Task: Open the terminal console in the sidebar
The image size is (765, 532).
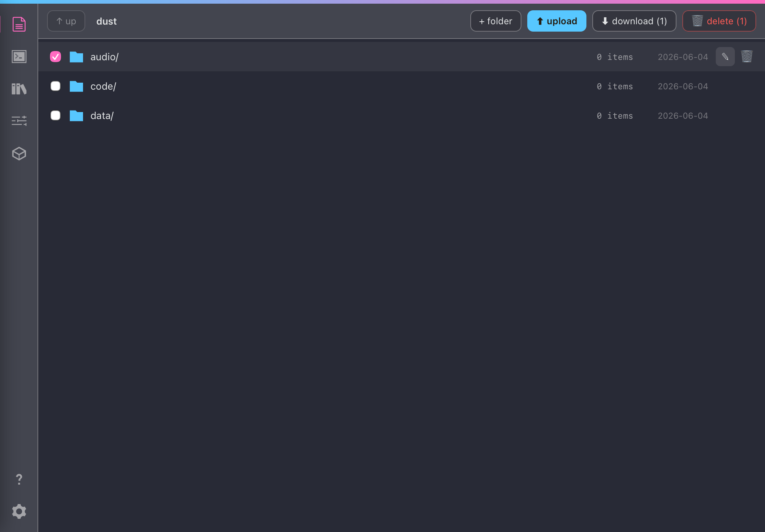Action: click(19, 57)
